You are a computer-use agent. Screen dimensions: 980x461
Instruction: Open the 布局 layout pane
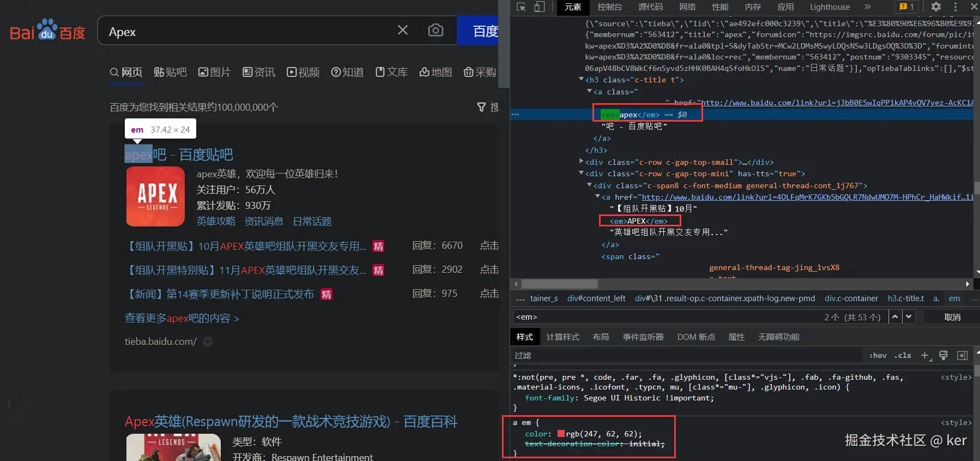(601, 337)
